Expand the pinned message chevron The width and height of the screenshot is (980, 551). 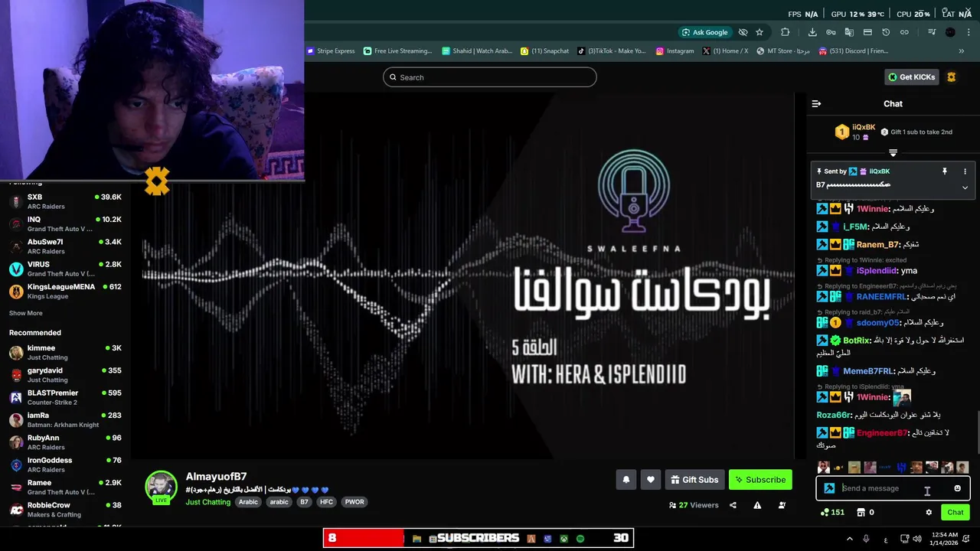(x=965, y=187)
